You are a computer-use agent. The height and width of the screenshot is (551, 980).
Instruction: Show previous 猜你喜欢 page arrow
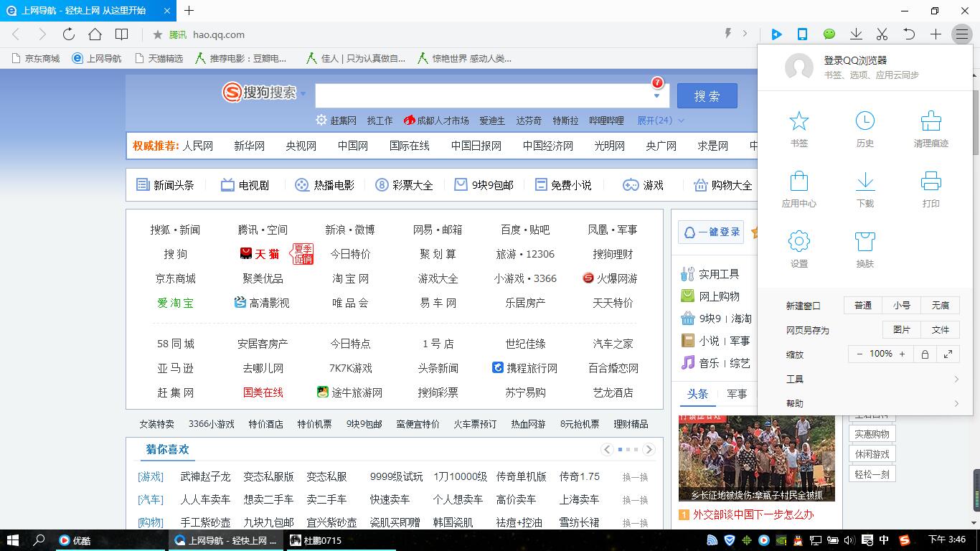pos(607,450)
